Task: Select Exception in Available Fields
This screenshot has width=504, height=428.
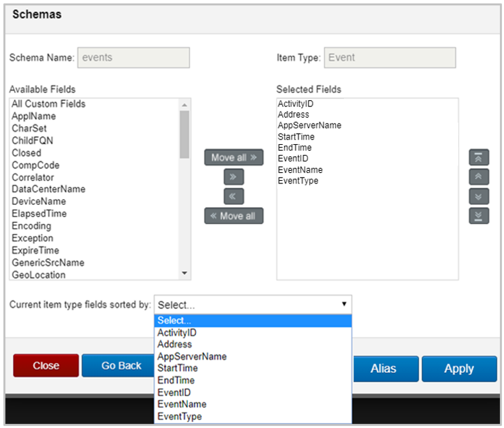Action: [94, 238]
